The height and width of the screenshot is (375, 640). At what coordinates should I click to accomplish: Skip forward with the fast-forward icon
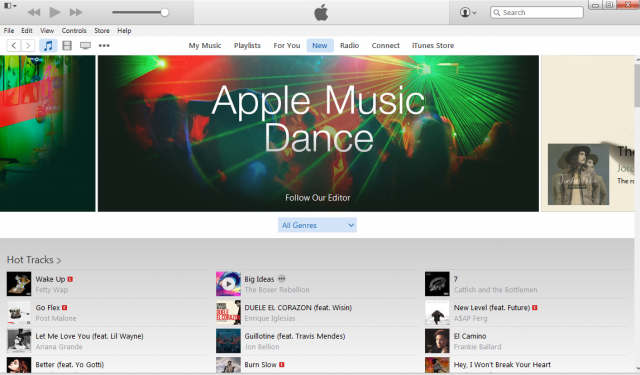pos(76,12)
